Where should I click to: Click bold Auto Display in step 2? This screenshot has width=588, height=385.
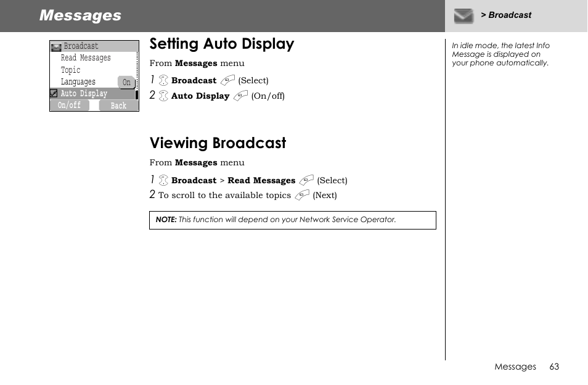pyautogui.click(x=200, y=96)
